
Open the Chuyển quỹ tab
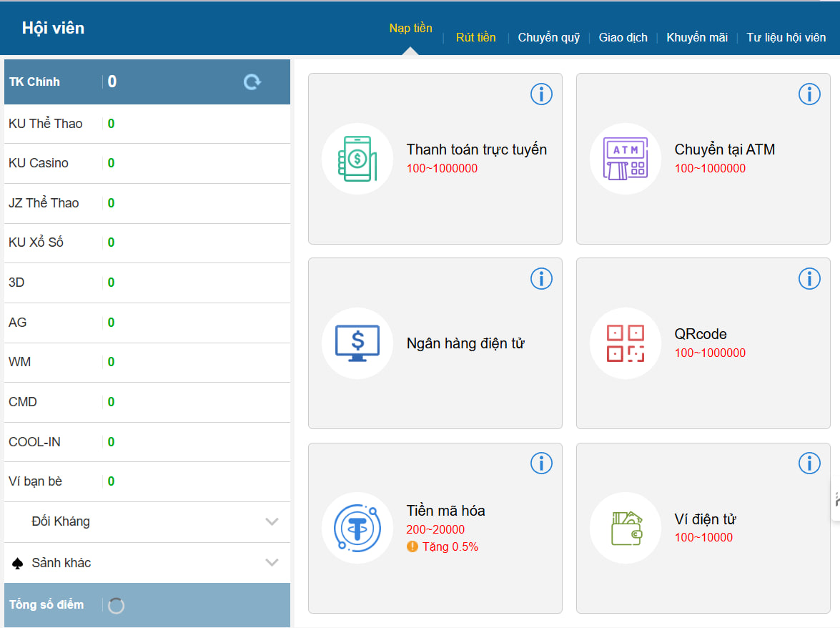[x=548, y=38]
